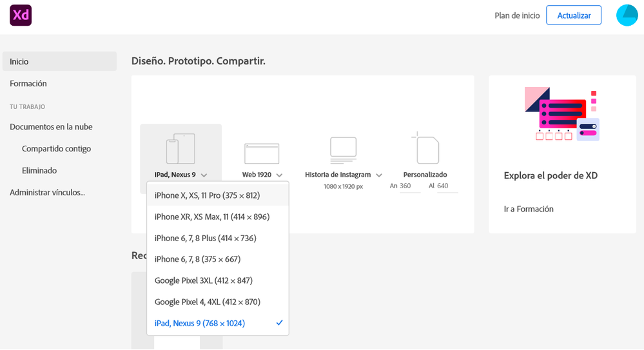Screen dimensions: 644x350
Task: Click the Actualizar button
Action: coord(574,15)
